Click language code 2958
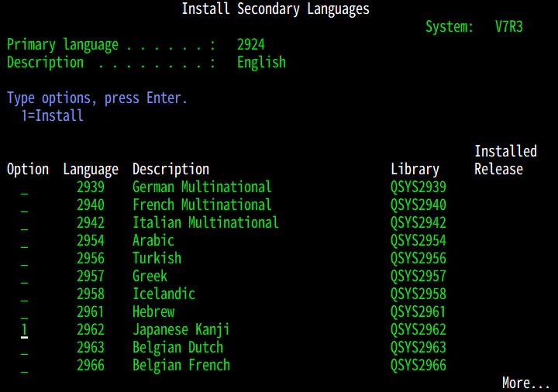 click(91, 294)
